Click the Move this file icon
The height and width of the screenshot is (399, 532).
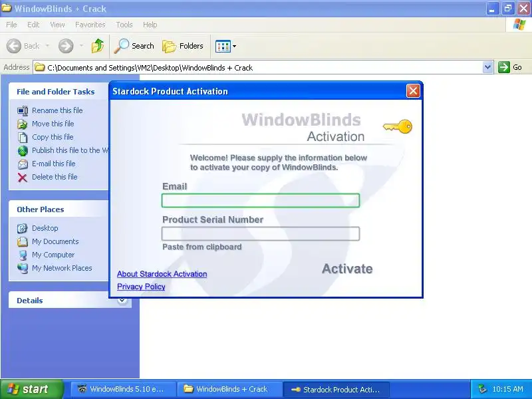23,124
